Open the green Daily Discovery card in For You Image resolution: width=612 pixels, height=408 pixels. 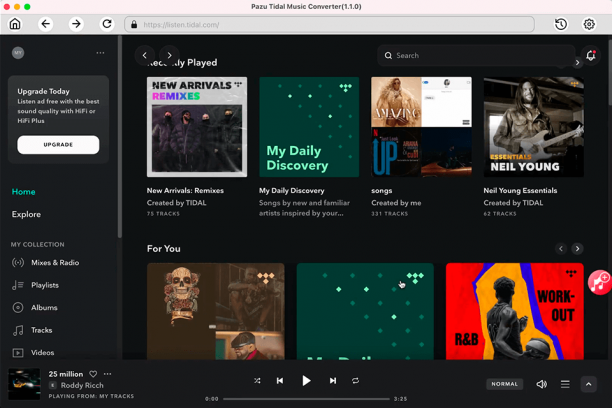365,311
